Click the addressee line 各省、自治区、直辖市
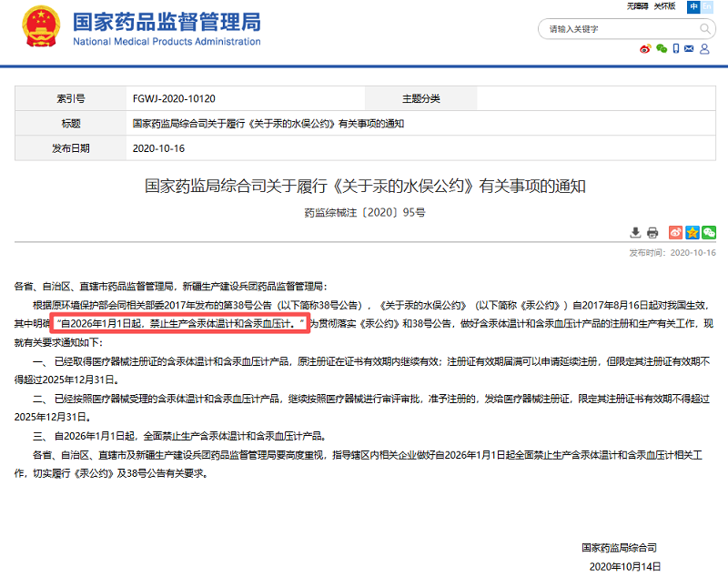Viewport: 728px width, 587px height. [171, 286]
